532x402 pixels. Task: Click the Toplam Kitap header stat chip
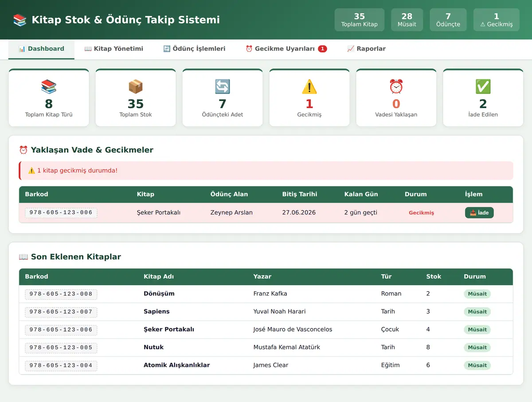click(x=360, y=20)
